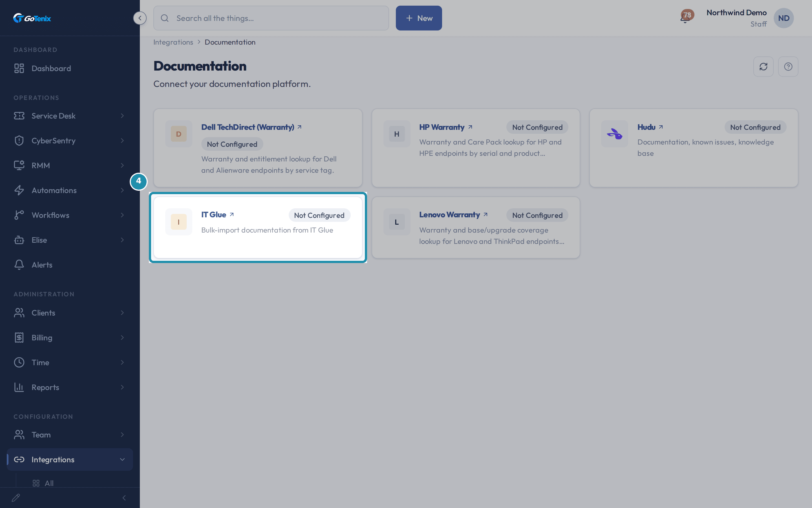Viewport: 812px width, 508px height.
Task: Expand the Team menu chevron
Action: coord(122,435)
